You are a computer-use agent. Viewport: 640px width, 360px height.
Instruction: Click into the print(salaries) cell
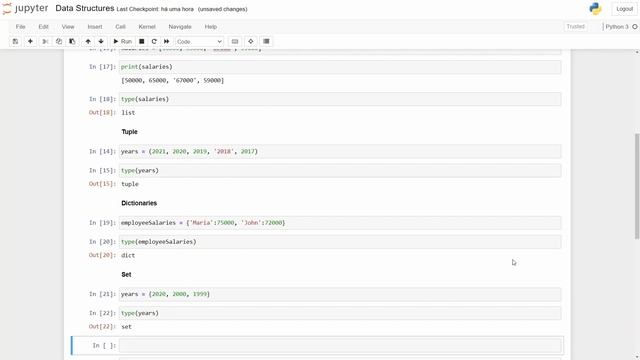[x=340, y=67]
